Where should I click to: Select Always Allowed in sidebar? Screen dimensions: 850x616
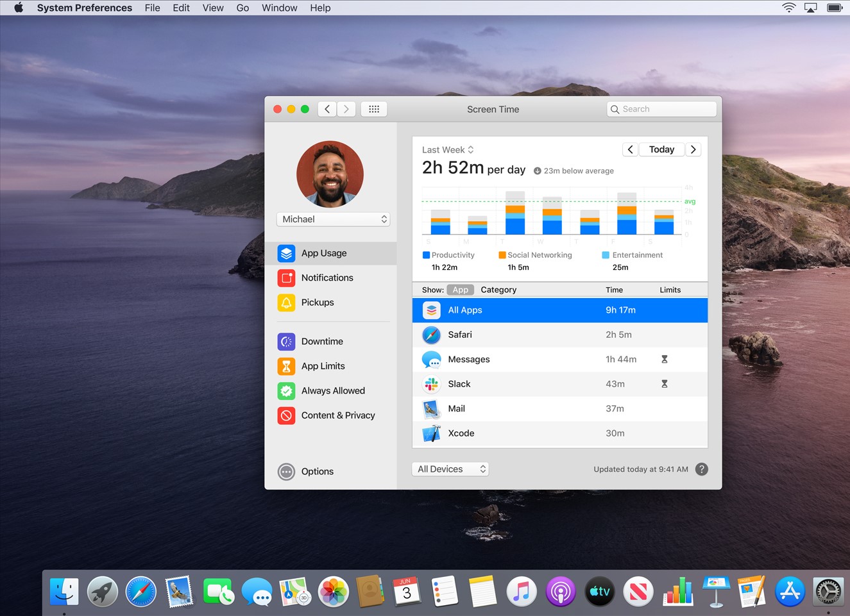[x=332, y=391]
